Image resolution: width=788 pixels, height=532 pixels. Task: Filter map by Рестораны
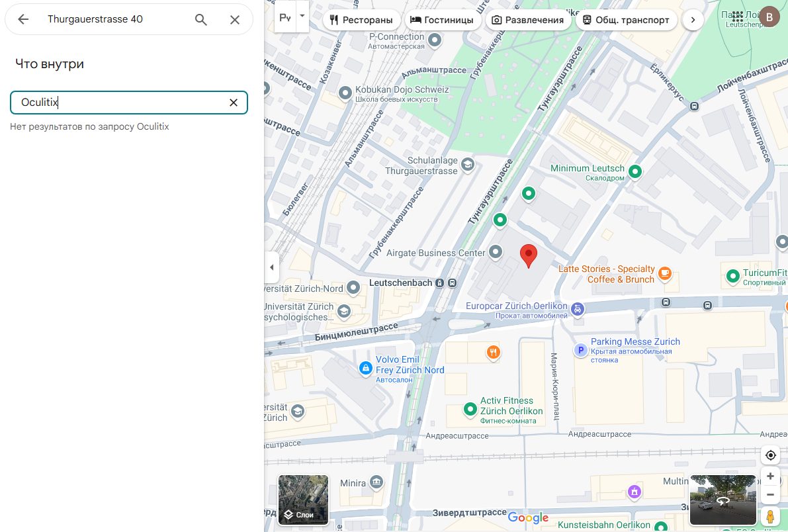click(361, 20)
